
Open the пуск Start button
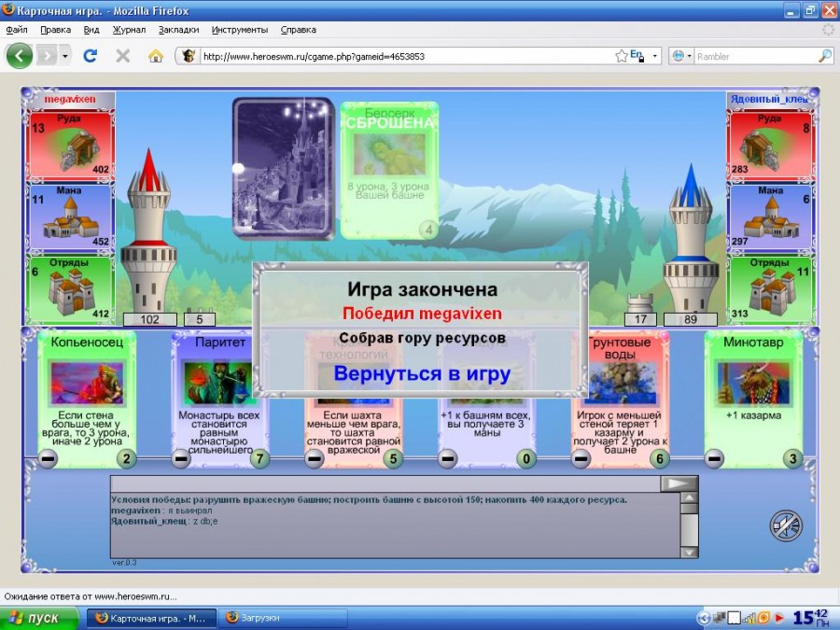[x=38, y=618]
